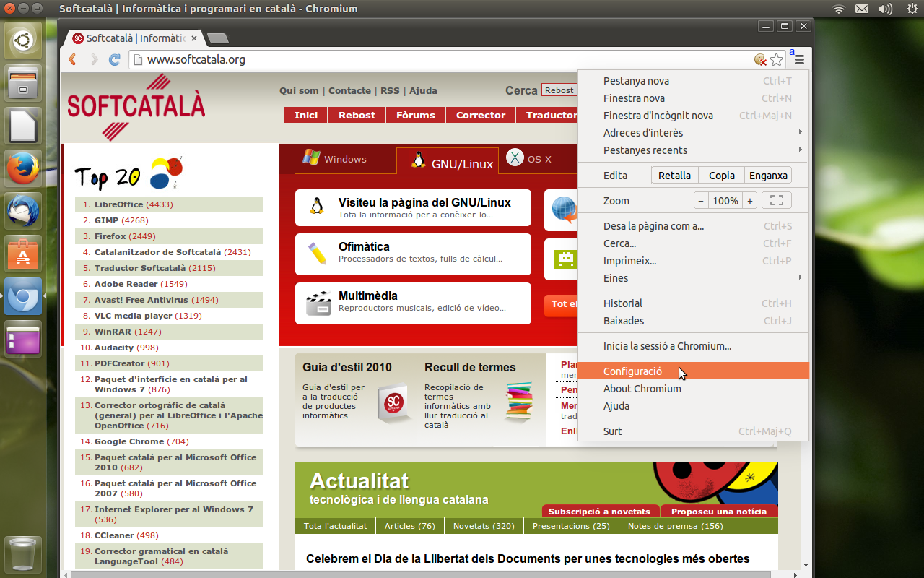Click the pencil icon for Ofimàtica
The height and width of the screenshot is (578, 924).
317,253
